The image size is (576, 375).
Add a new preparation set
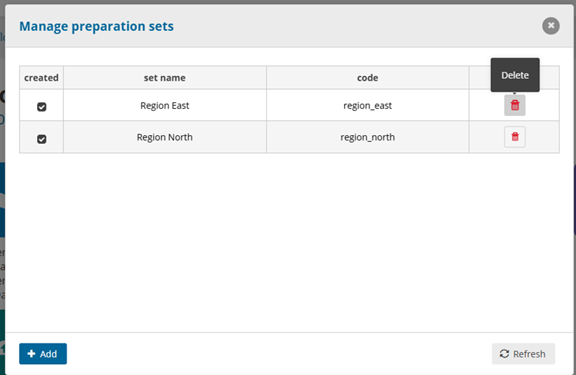click(x=43, y=354)
